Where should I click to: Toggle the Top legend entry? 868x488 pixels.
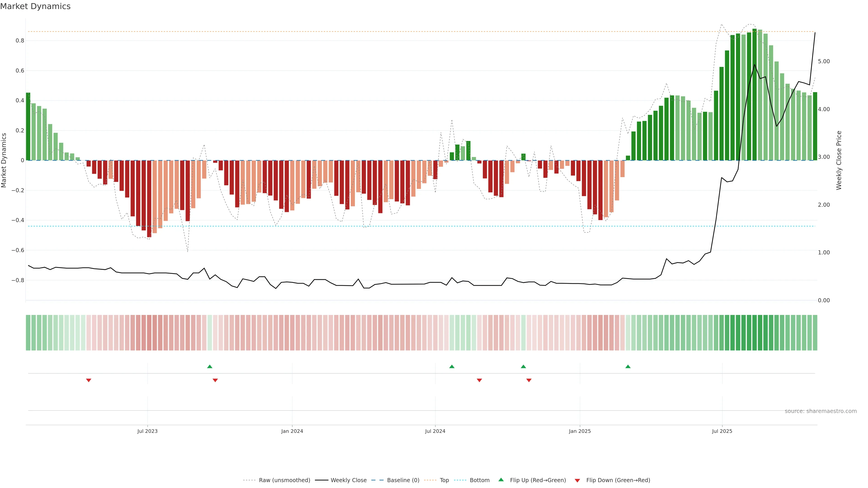click(444, 480)
